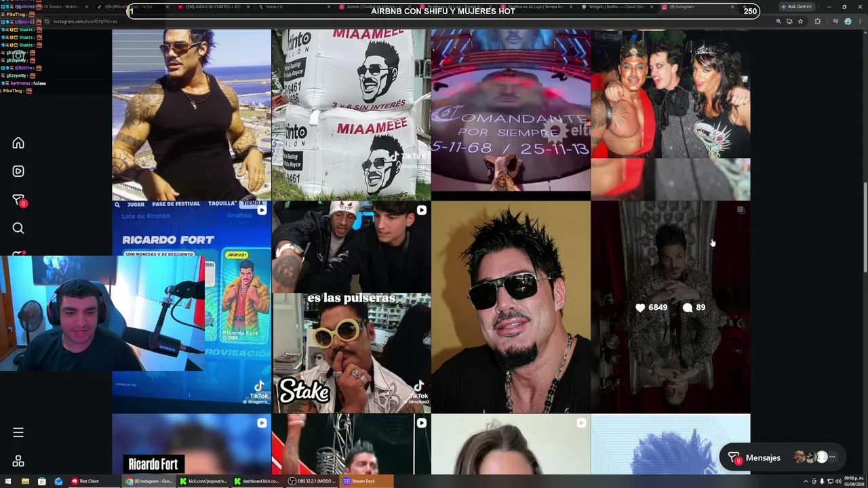Screen dimensions: 868x488
Task: Open the sunglasses portrait on gold background
Action: [x=511, y=307]
